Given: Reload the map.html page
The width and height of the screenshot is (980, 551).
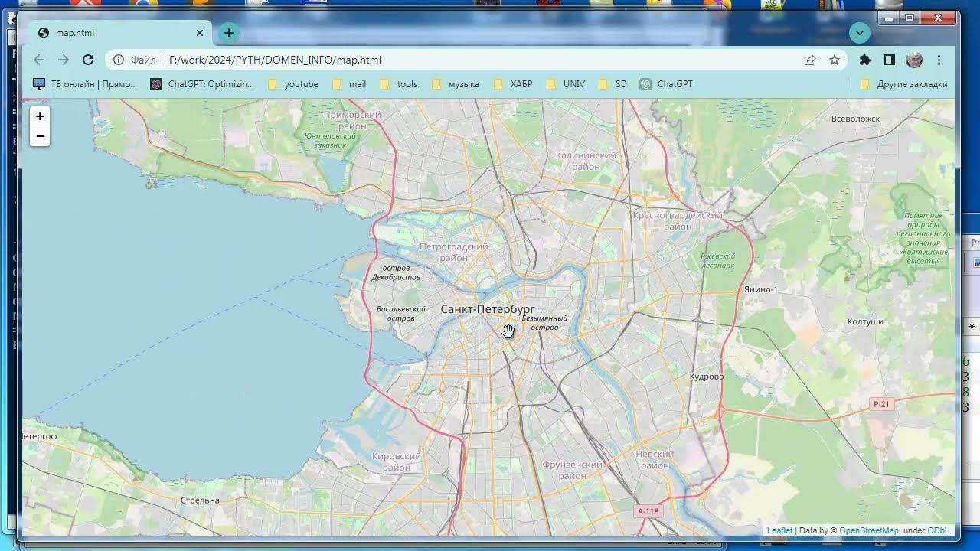Looking at the screenshot, I should click(88, 60).
